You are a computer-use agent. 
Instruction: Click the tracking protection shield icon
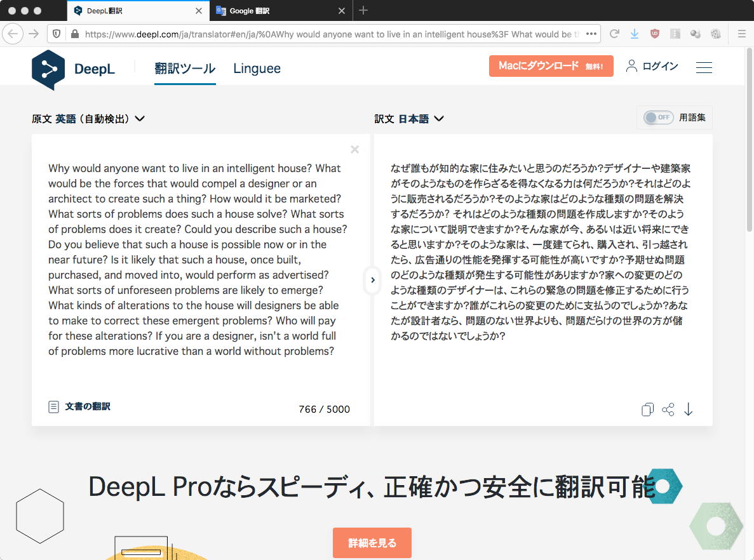click(x=57, y=34)
